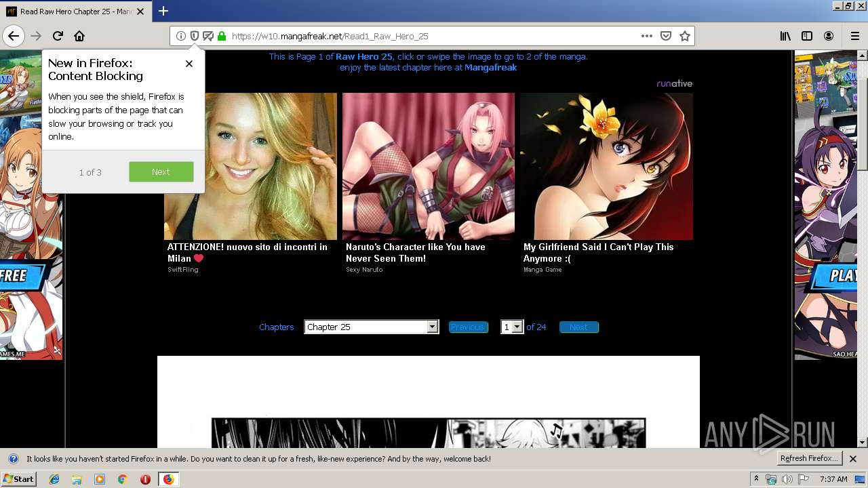Launch Internet Explorer from the taskbar
The image size is (868, 488).
[55, 479]
